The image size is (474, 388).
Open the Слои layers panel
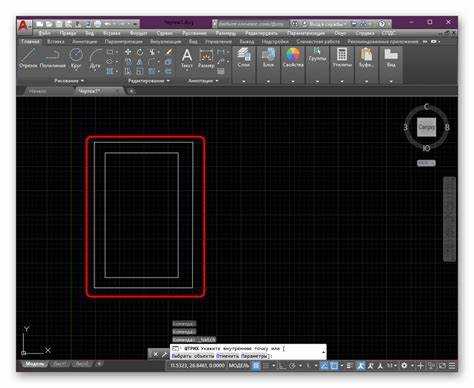(244, 57)
